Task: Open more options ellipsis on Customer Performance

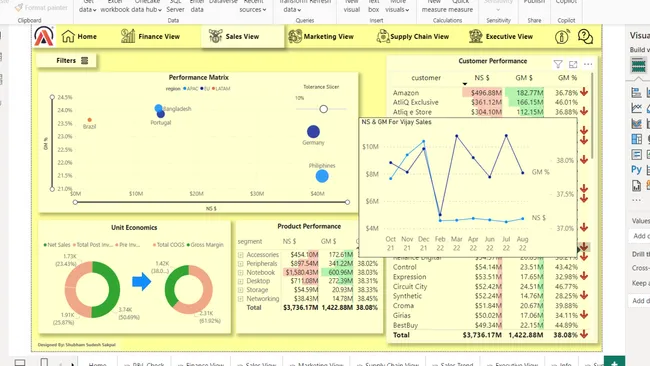Action: click(x=588, y=64)
